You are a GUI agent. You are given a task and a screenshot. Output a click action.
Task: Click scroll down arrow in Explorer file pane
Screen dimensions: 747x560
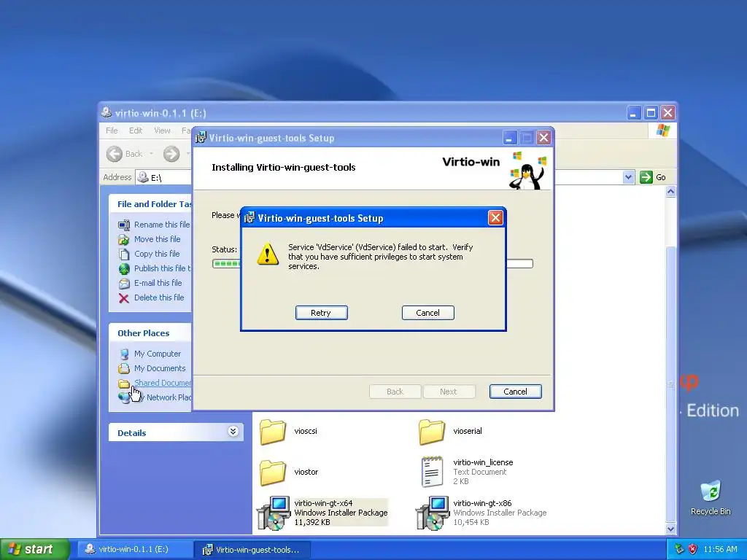point(671,529)
